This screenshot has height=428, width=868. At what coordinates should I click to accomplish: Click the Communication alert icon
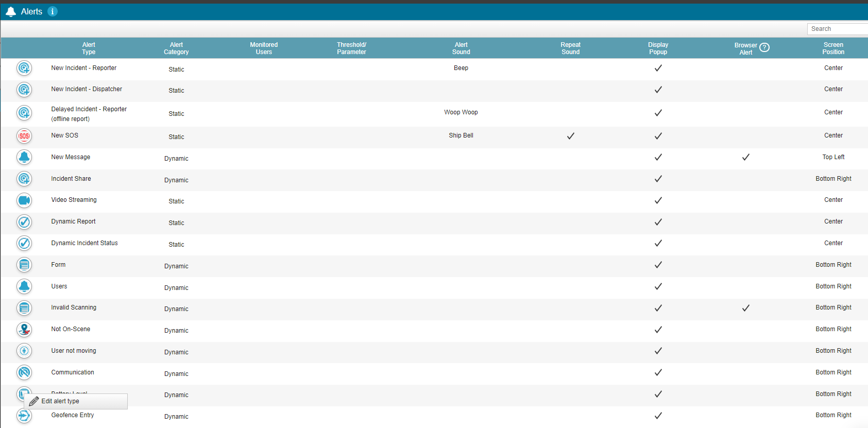click(x=24, y=372)
